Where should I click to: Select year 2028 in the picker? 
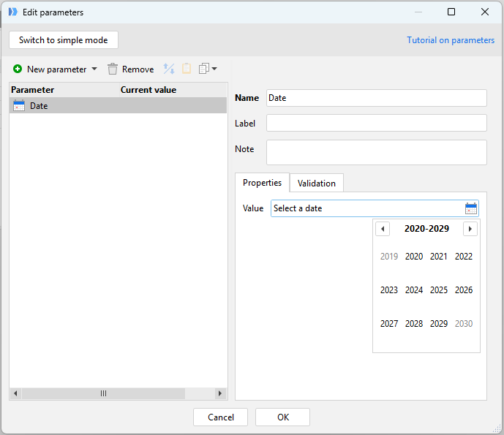pyautogui.click(x=414, y=324)
